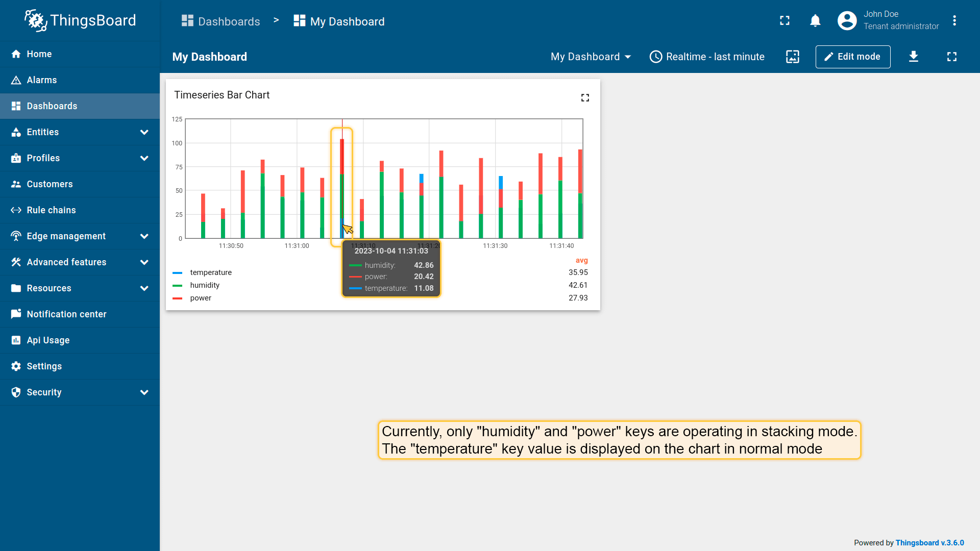This screenshot has height=551, width=980.
Task: Expand the Entities sidebar section
Action: tap(80, 132)
